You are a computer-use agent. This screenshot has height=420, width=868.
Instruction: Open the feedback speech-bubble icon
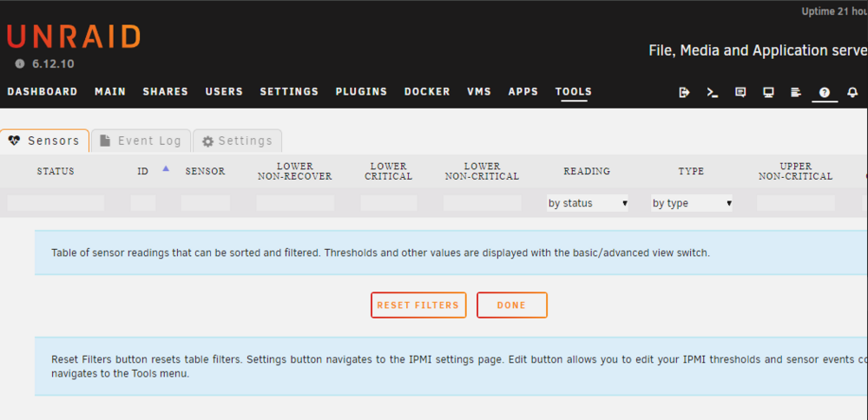coord(740,92)
